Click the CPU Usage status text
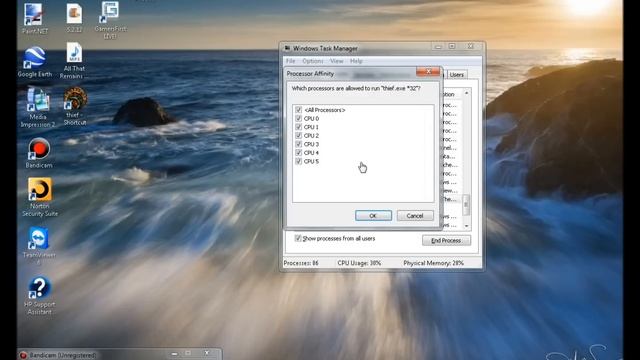The height and width of the screenshot is (360, 640). pos(359,263)
